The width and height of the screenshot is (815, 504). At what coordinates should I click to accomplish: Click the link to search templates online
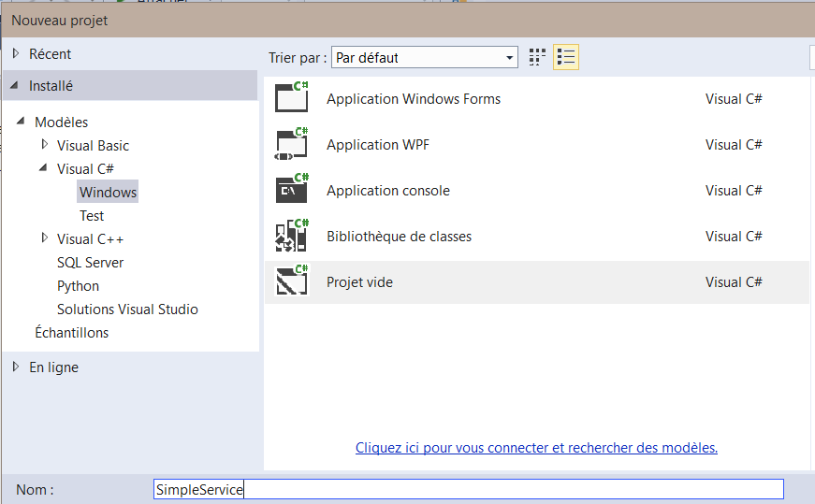(x=536, y=448)
